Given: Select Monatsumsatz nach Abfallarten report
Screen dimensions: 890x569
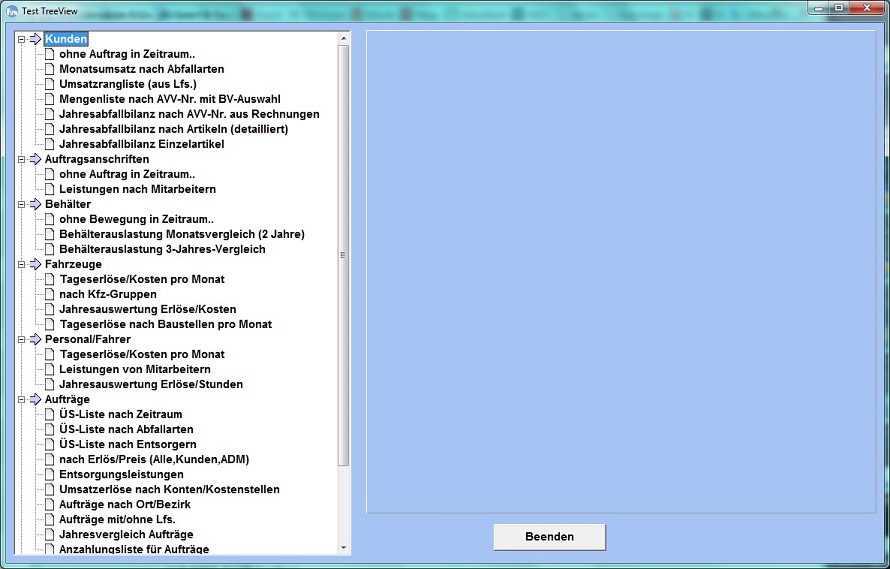Looking at the screenshot, I should (141, 69).
